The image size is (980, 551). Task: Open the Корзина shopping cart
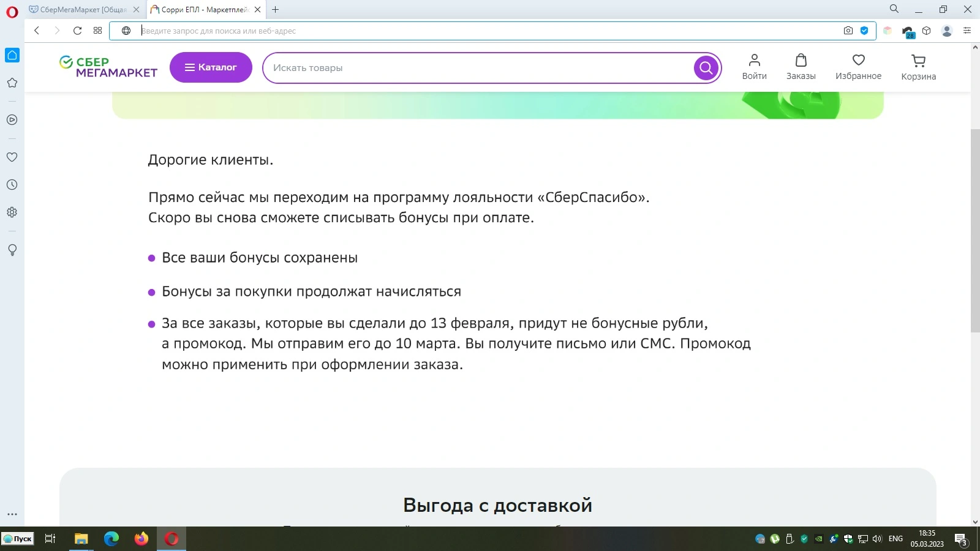tap(918, 68)
